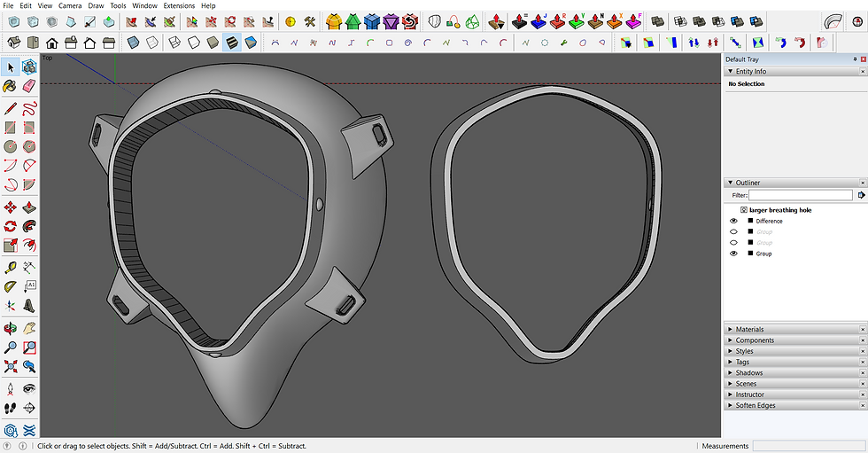Activate the Push/Pull tool
Screen dimensions: 868x453
pyautogui.click(x=29, y=207)
